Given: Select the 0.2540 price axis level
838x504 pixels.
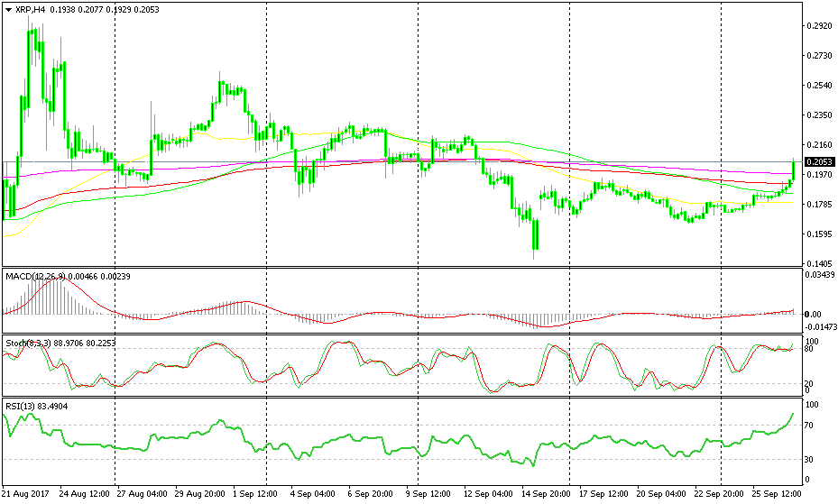Looking at the screenshot, I should pyautogui.click(x=818, y=86).
